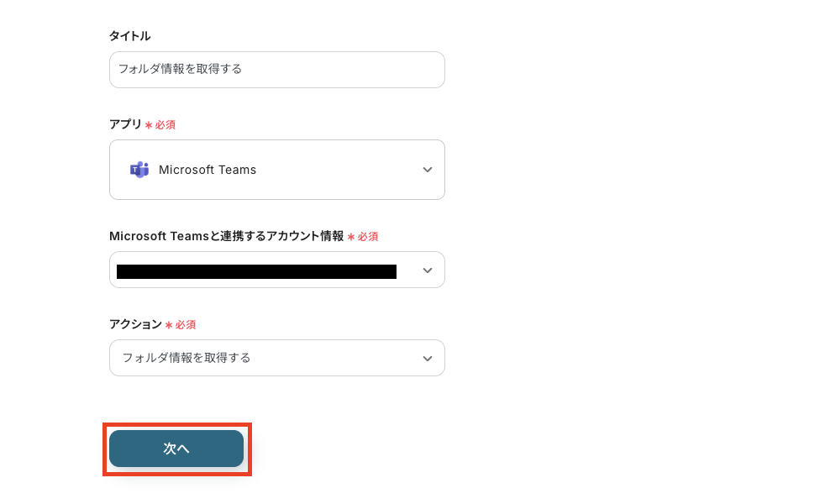
Task: Click the 必須 marker beside アプリ
Action: click(165, 125)
